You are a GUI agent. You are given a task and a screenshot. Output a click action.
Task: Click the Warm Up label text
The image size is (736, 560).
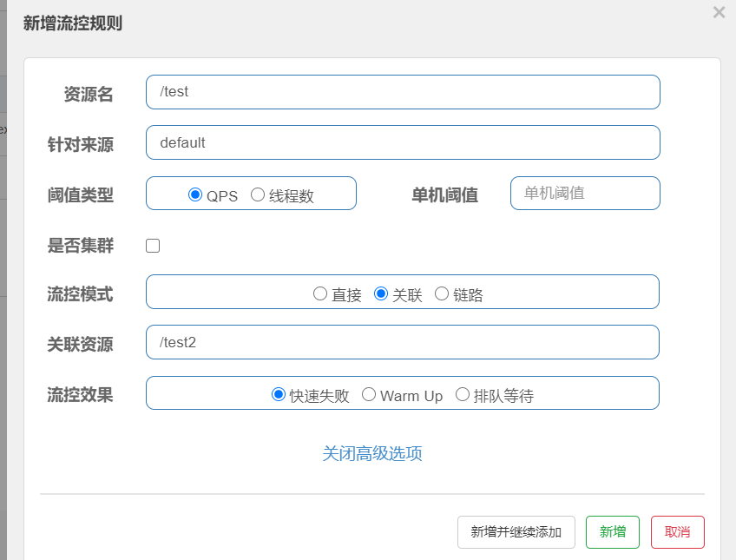(411, 396)
